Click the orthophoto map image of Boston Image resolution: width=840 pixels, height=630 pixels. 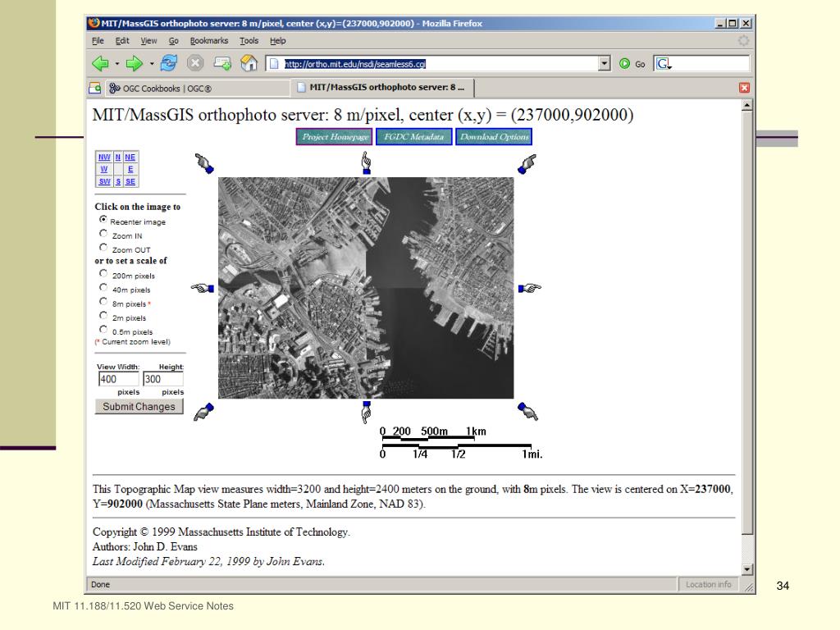[x=366, y=288]
